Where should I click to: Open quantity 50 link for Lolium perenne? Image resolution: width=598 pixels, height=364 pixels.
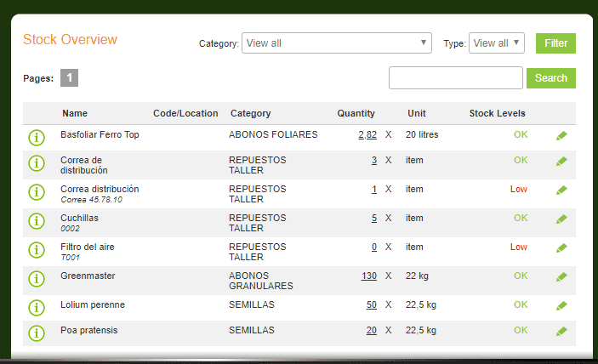click(372, 305)
